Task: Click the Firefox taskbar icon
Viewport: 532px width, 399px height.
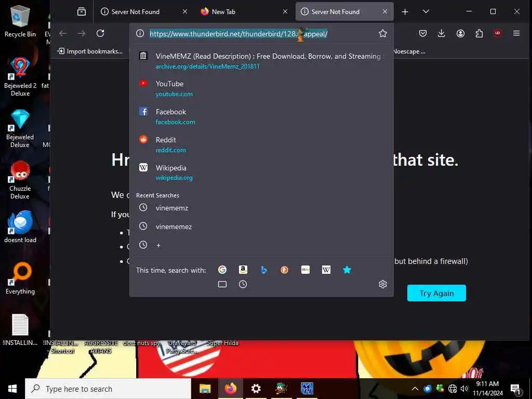Action: 230,389
